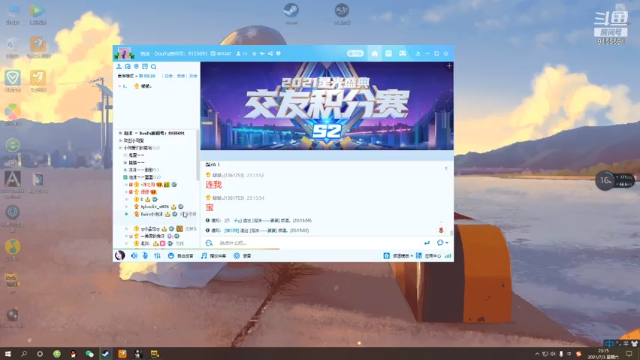
Task: Select the Fairy user row in the member list
Action: click(157, 214)
